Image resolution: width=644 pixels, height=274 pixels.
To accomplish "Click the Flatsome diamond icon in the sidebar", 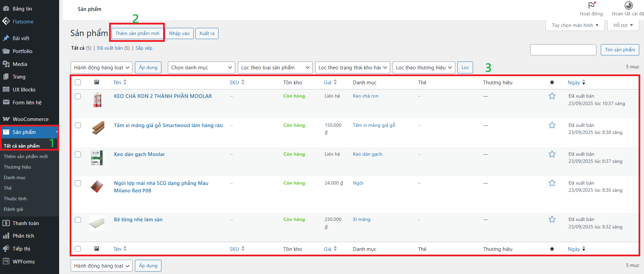I will click(x=6, y=21).
